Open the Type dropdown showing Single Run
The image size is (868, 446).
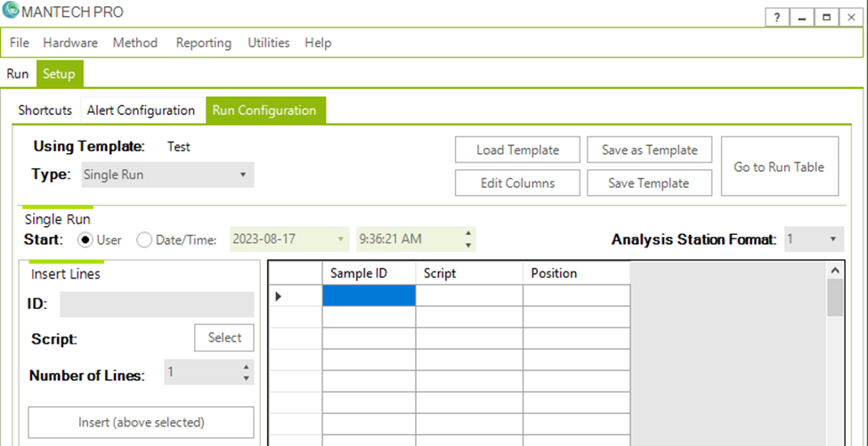(166, 174)
